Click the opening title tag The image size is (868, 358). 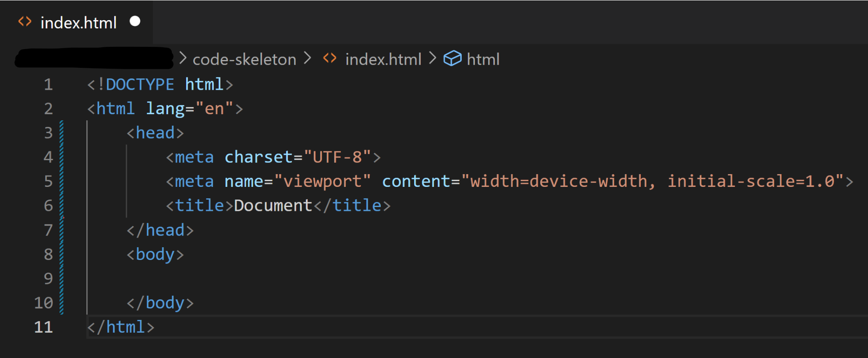199,205
